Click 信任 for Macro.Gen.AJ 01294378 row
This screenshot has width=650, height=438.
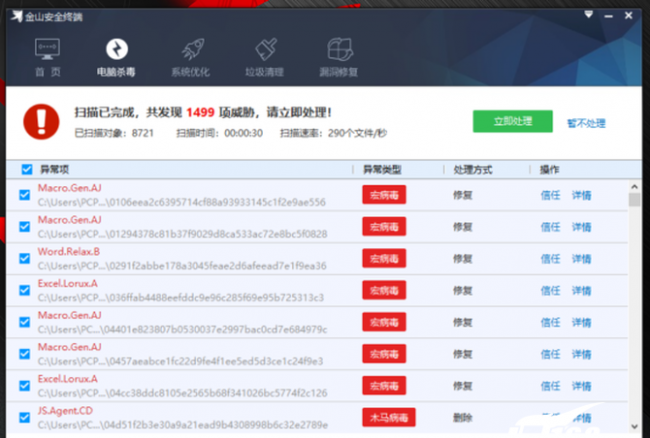tap(550, 227)
